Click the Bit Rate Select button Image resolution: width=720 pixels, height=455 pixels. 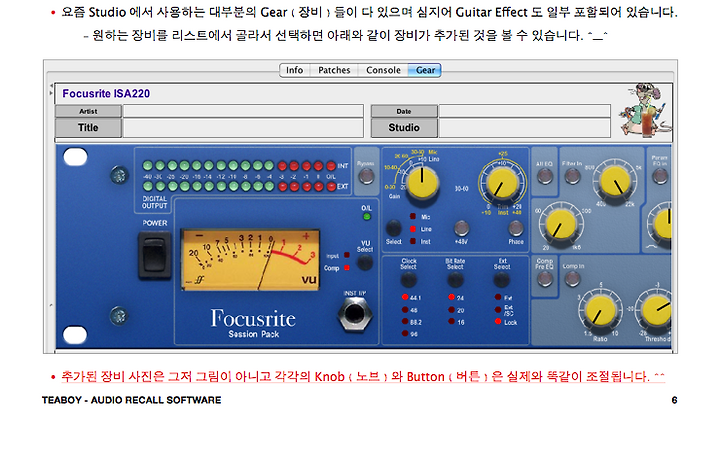pyautogui.click(x=455, y=279)
